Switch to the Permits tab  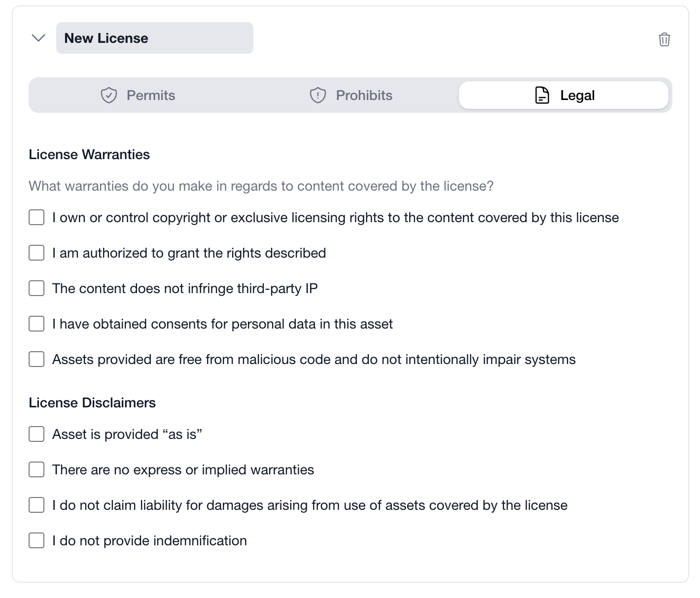point(143,95)
